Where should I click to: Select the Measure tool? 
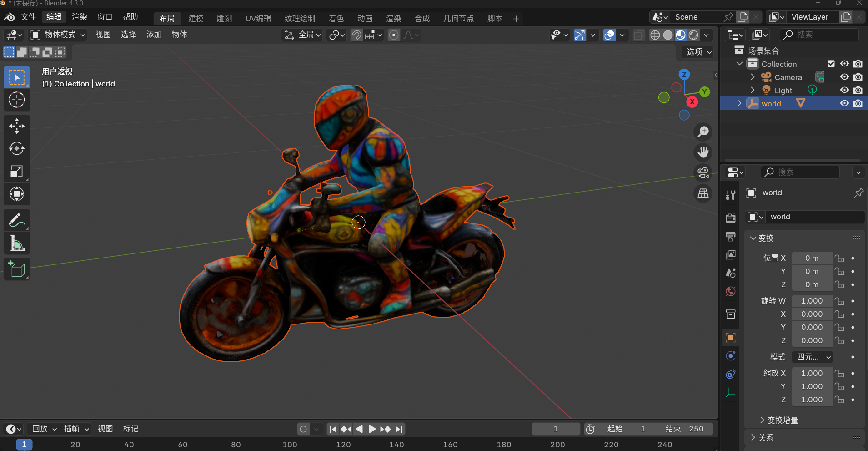pos(17,243)
